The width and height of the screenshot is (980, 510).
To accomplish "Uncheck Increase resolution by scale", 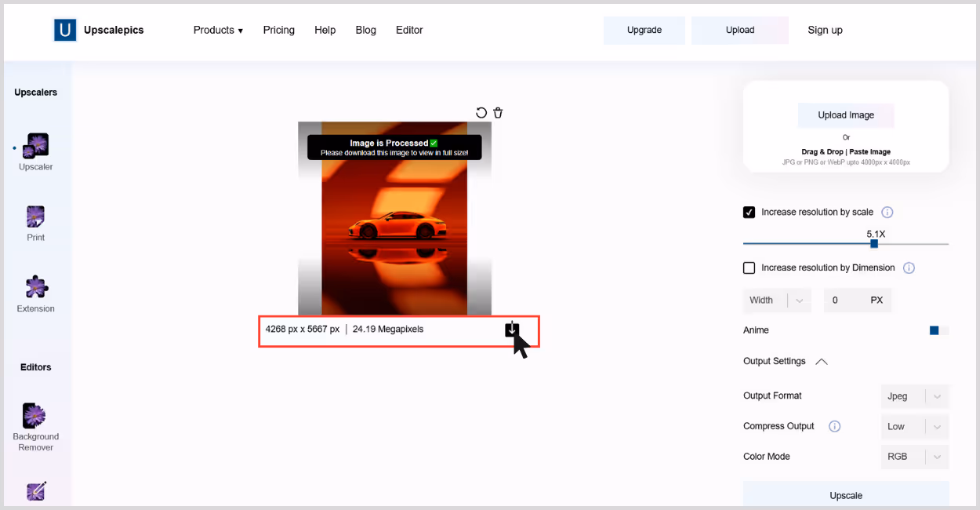I will pyautogui.click(x=750, y=213).
